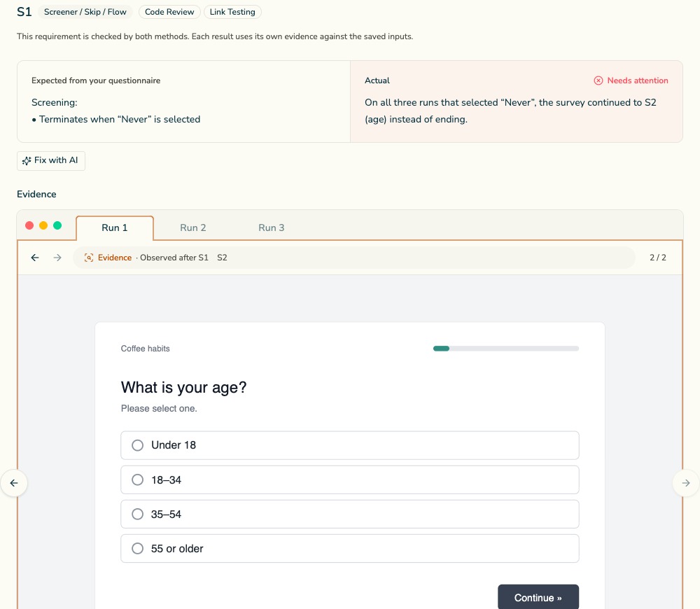
Task: Open the Run 2 tab
Action: click(193, 227)
